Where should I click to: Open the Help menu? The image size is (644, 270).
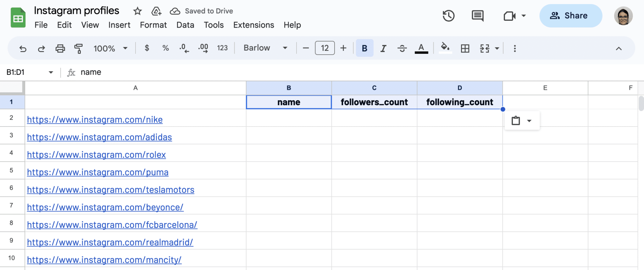click(x=292, y=25)
